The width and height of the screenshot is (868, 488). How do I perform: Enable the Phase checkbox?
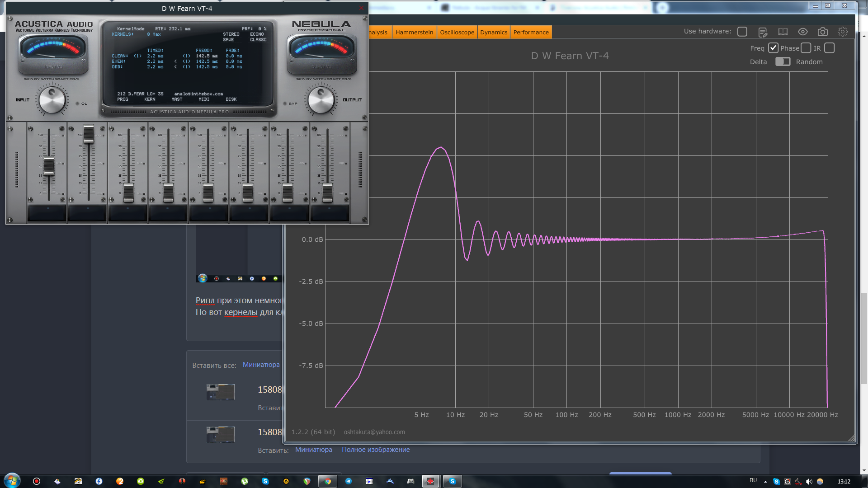(806, 48)
